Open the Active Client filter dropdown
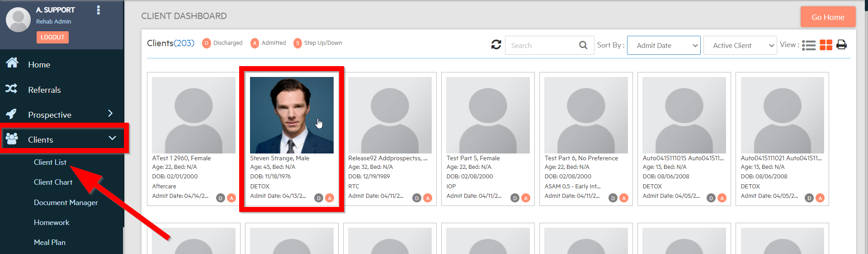This screenshot has height=254, width=868. [740, 45]
